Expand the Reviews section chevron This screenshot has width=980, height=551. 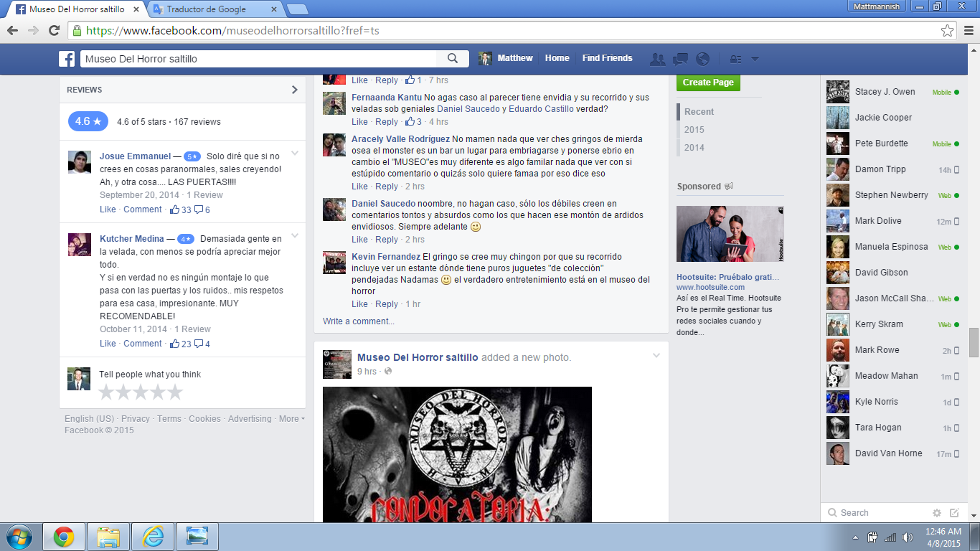point(294,90)
